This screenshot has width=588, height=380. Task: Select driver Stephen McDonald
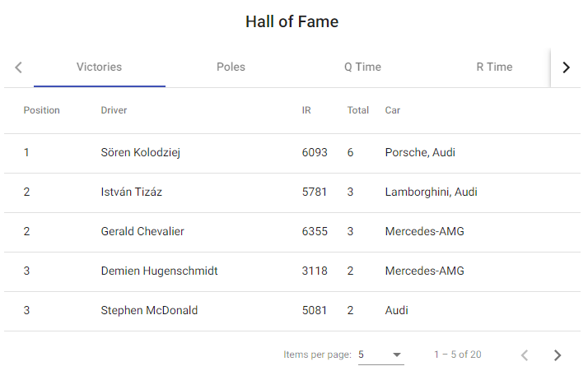(x=149, y=310)
